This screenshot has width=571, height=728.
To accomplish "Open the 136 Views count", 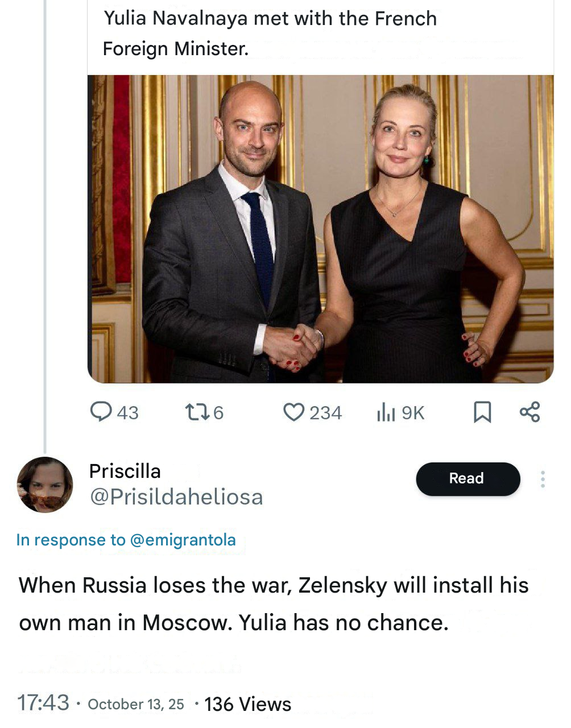I will coord(247,704).
